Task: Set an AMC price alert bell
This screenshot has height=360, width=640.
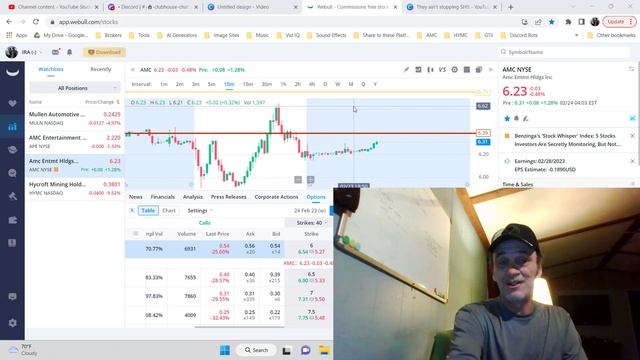Action: coord(516,119)
